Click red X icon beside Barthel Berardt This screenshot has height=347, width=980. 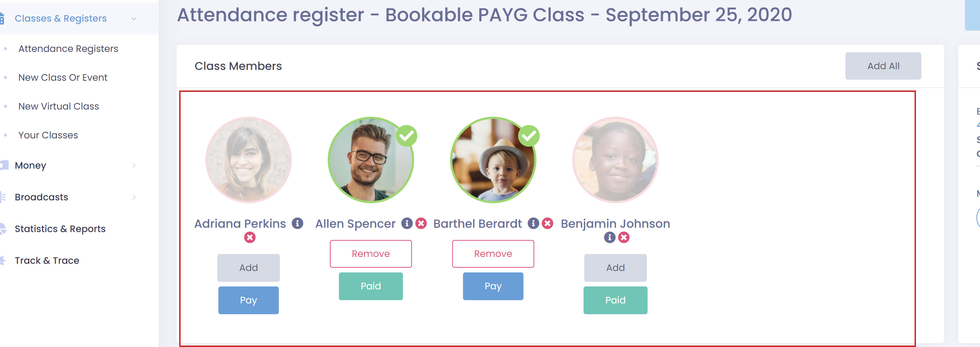click(x=547, y=223)
